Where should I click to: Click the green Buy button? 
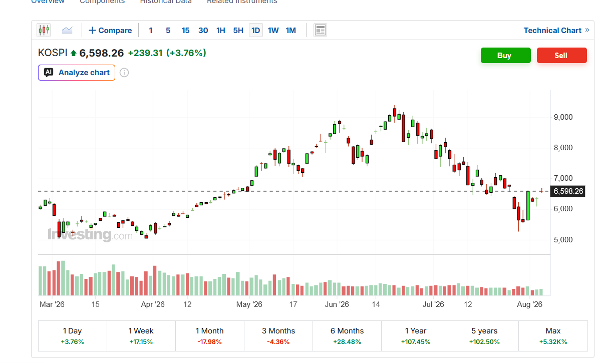[506, 55]
